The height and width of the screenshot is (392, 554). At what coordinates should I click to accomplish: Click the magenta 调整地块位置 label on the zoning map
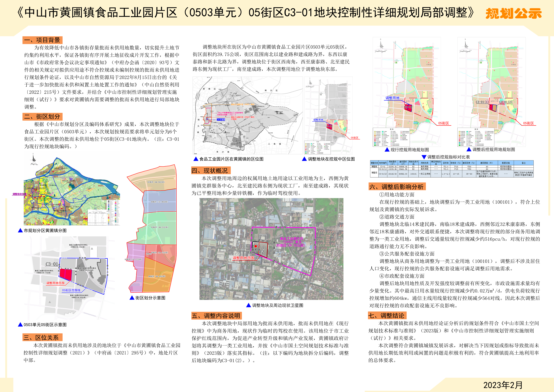click(x=20, y=194)
